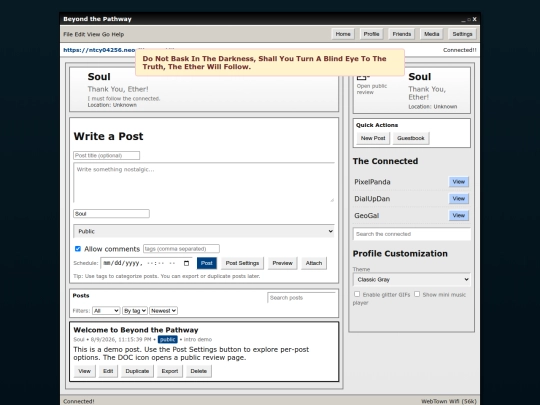Open the File menu
540x405 pixels.
point(68,34)
